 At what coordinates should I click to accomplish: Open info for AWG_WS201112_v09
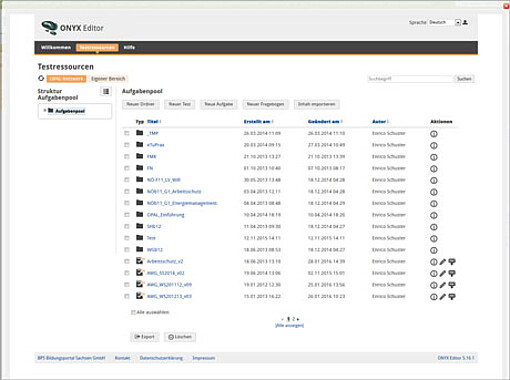433,285
